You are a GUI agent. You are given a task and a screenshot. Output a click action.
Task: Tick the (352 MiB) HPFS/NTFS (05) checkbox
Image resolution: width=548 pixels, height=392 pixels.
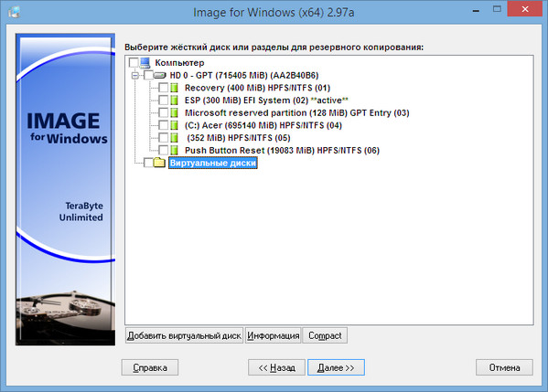pyautogui.click(x=163, y=138)
